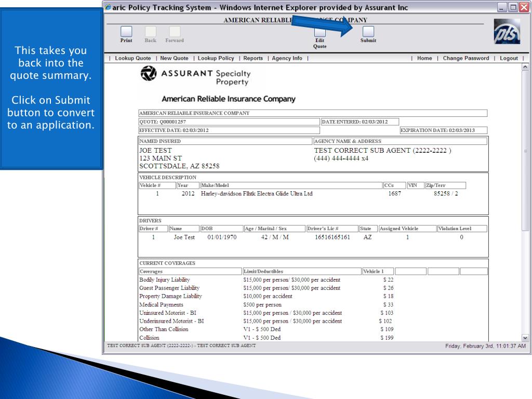Open the Lookup Quote menu
This screenshot has width=532, height=399.
(132, 58)
